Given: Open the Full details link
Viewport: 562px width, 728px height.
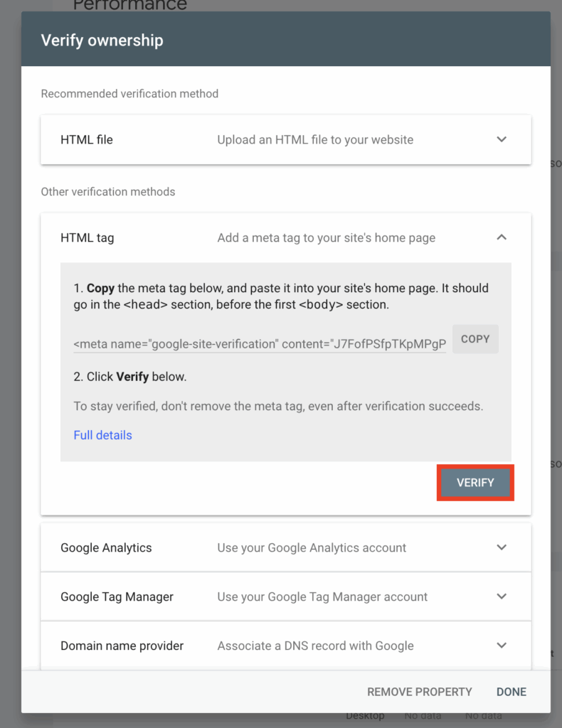Looking at the screenshot, I should (102, 435).
